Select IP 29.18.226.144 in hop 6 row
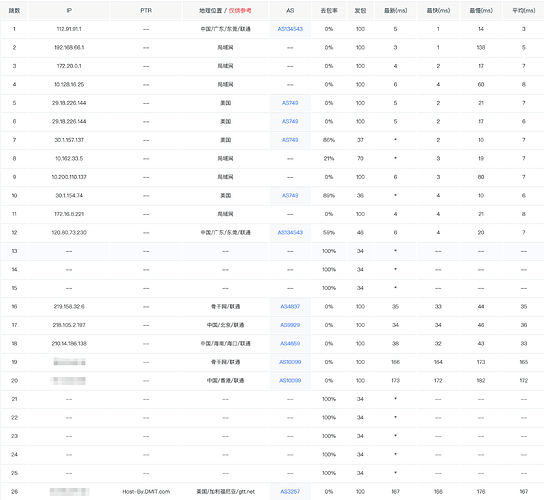Viewport: 544px width, 500px height. tap(69, 121)
